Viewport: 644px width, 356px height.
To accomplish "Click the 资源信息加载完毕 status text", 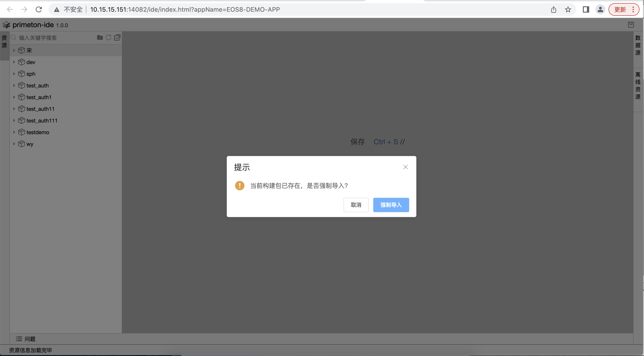I will point(31,350).
